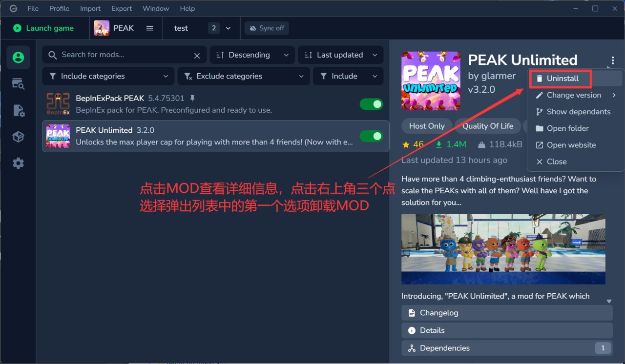Open the Descending sort order dropdown
625x364 pixels.
[252, 55]
